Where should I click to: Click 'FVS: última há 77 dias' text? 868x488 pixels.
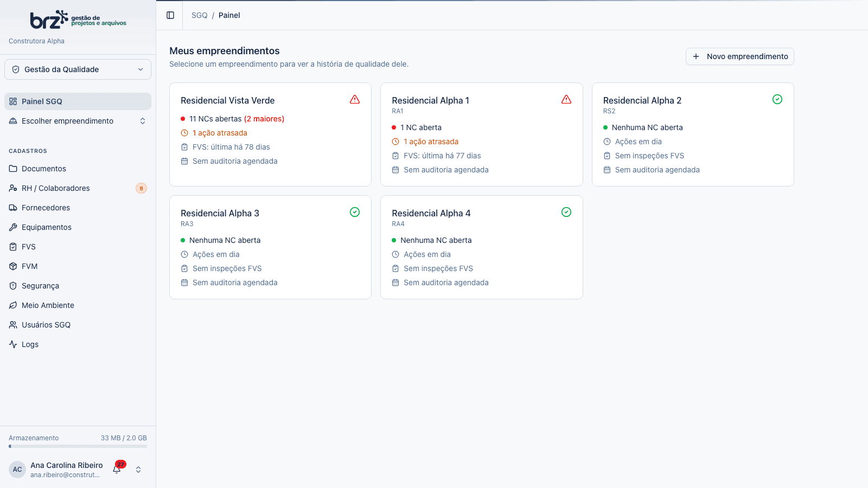[x=442, y=156]
